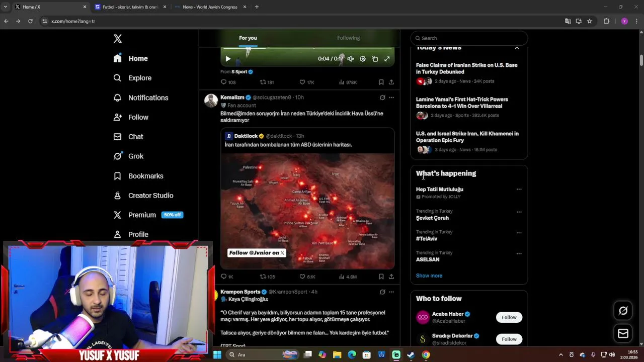The image size is (644, 362).
Task: Play the S Sport video
Action: (x=228, y=59)
